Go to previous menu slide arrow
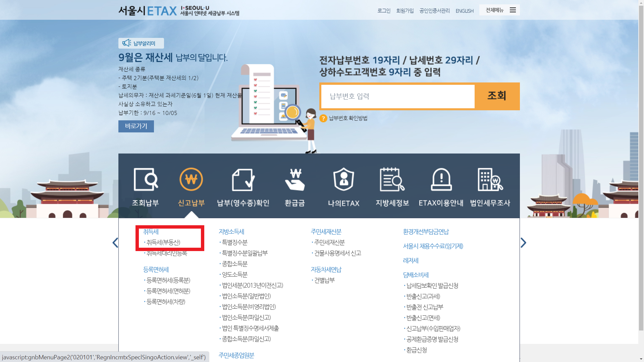The height and width of the screenshot is (362, 644). tap(115, 243)
